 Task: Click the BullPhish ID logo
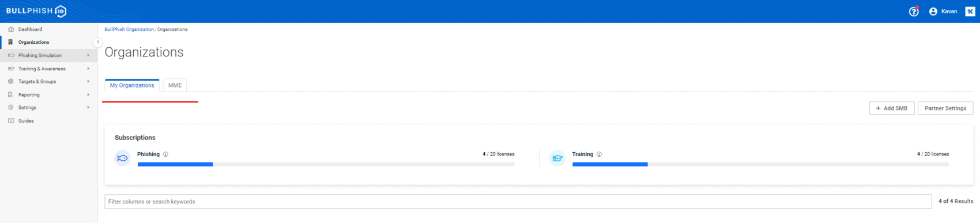[x=36, y=11]
